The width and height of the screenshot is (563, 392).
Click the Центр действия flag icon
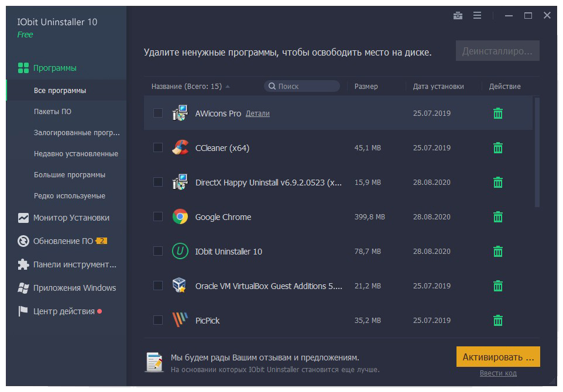[23, 311]
